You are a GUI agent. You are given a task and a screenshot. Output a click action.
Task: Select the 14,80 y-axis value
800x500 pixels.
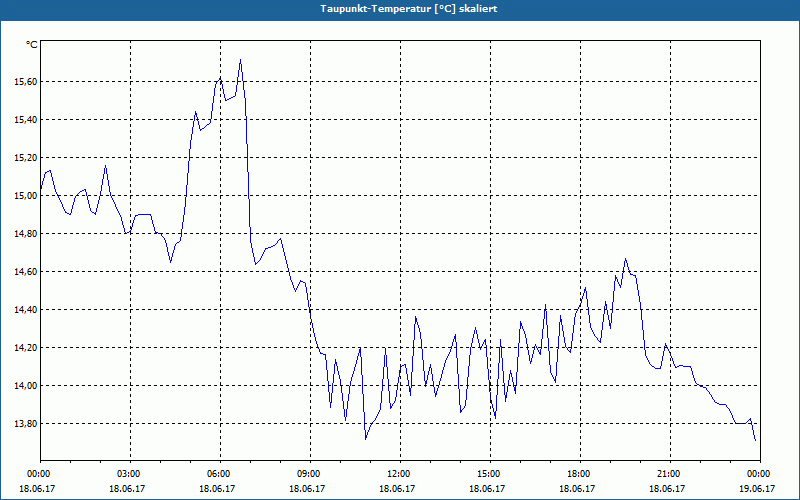pos(26,234)
